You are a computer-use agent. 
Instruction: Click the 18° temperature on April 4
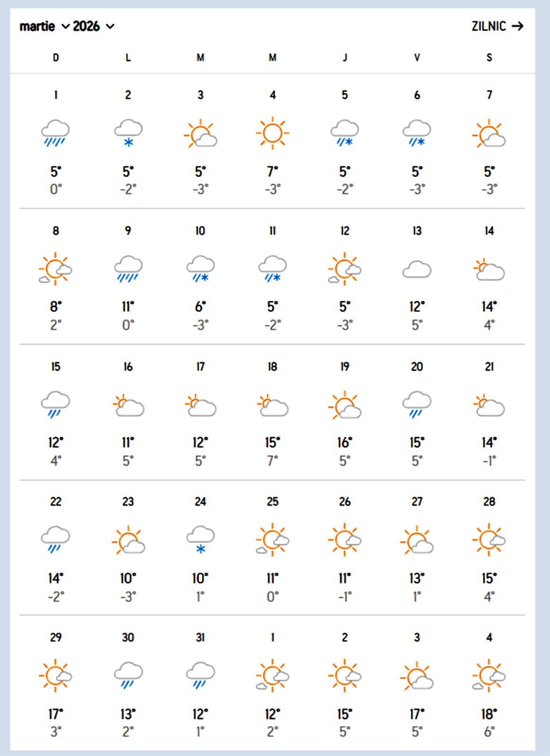[x=489, y=713]
